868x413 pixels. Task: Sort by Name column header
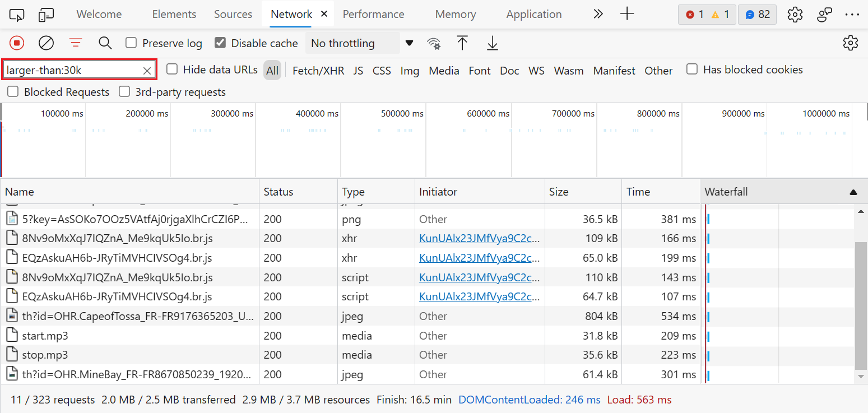[x=129, y=192]
